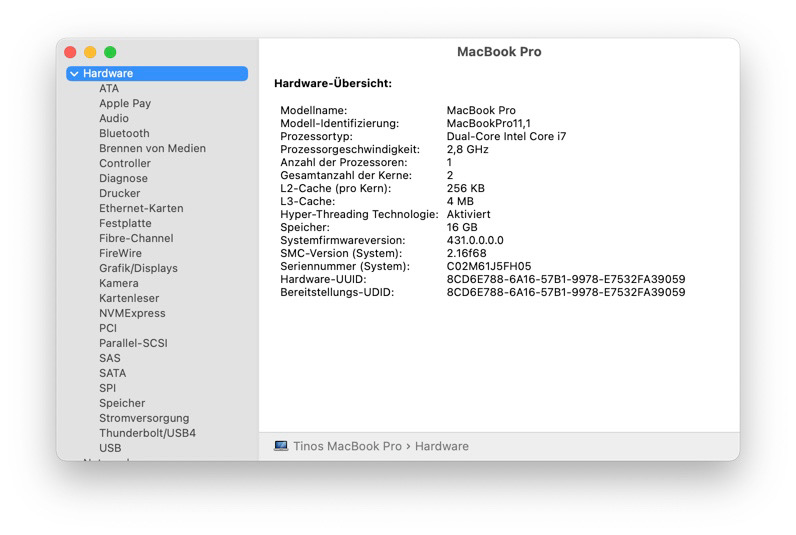
Task: Open the Fibre-Channel entry
Action: click(136, 238)
